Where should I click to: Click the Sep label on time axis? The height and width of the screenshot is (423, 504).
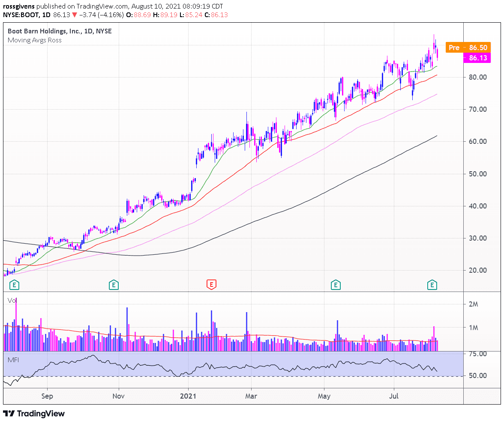(47, 396)
